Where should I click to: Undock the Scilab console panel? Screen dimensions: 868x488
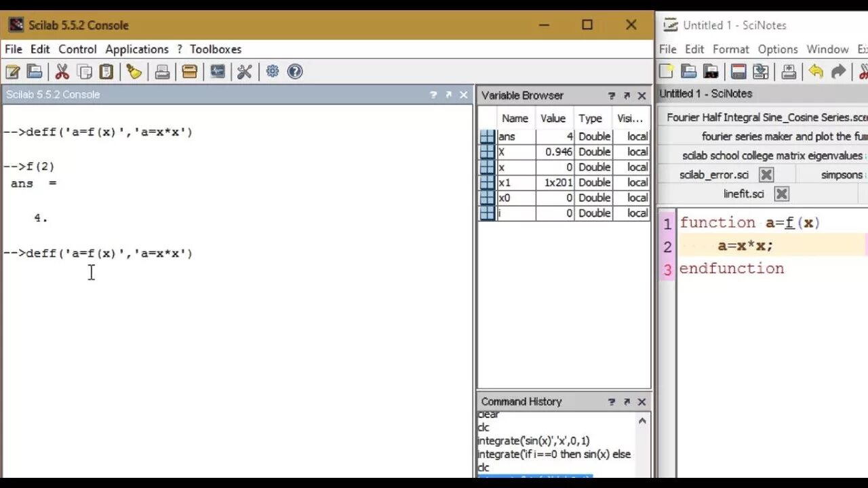pyautogui.click(x=448, y=95)
